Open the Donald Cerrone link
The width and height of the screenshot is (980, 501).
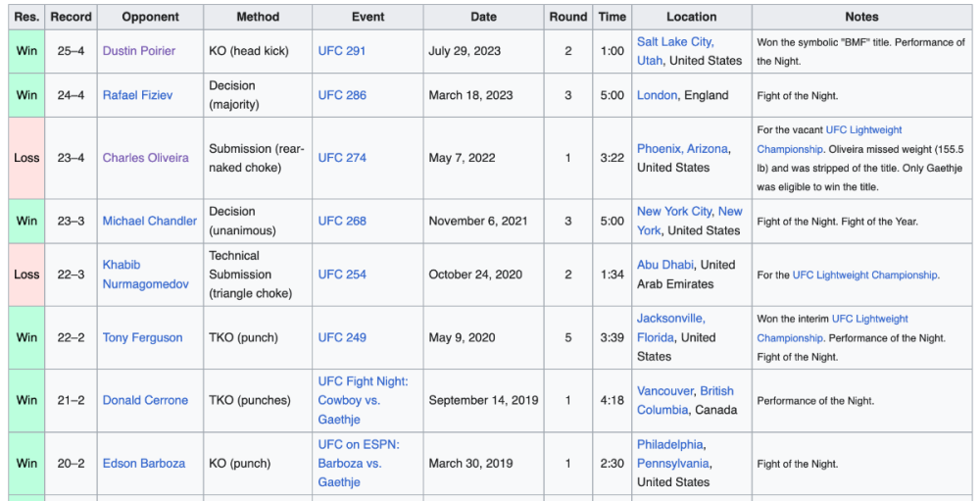(145, 400)
